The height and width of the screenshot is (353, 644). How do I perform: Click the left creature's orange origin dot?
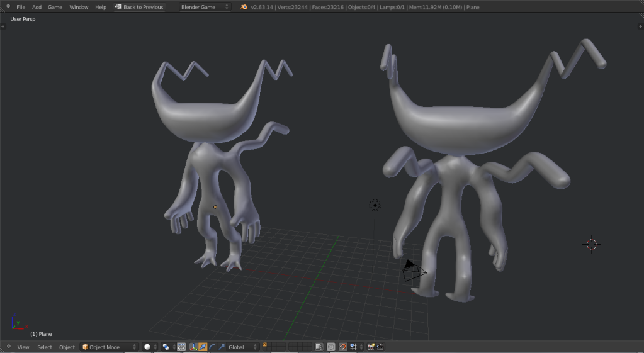coord(215,207)
